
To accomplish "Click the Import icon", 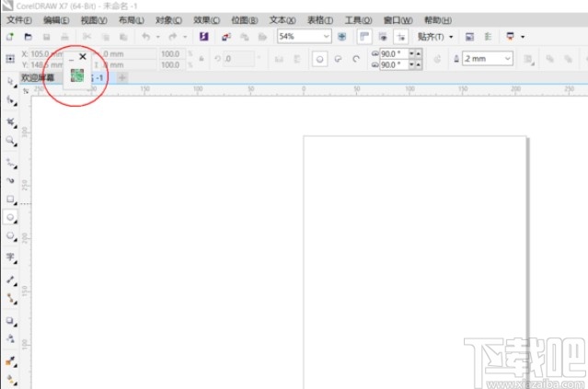I will tap(226, 37).
